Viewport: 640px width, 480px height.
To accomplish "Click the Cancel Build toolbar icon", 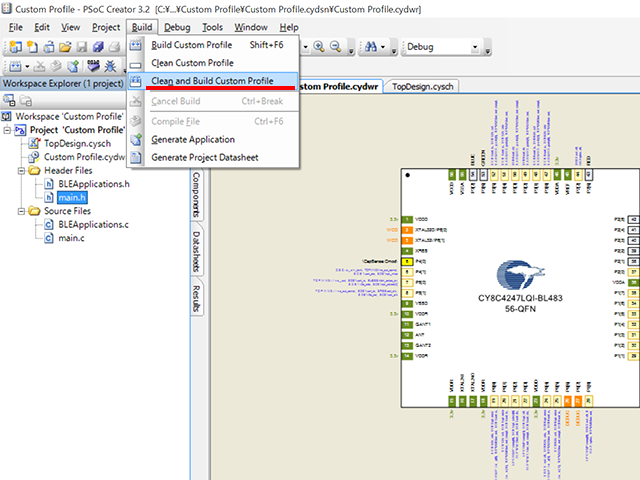I will [40, 66].
